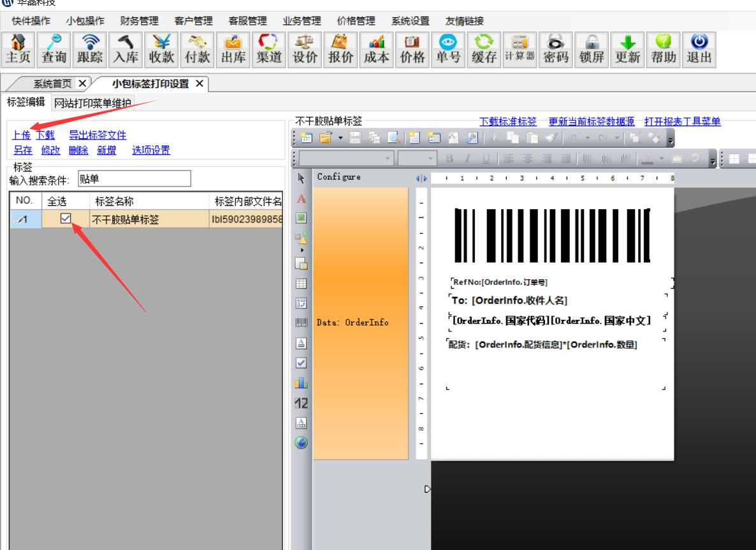Select the checkbox component tool in toolbox

pyautogui.click(x=302, y=363)
